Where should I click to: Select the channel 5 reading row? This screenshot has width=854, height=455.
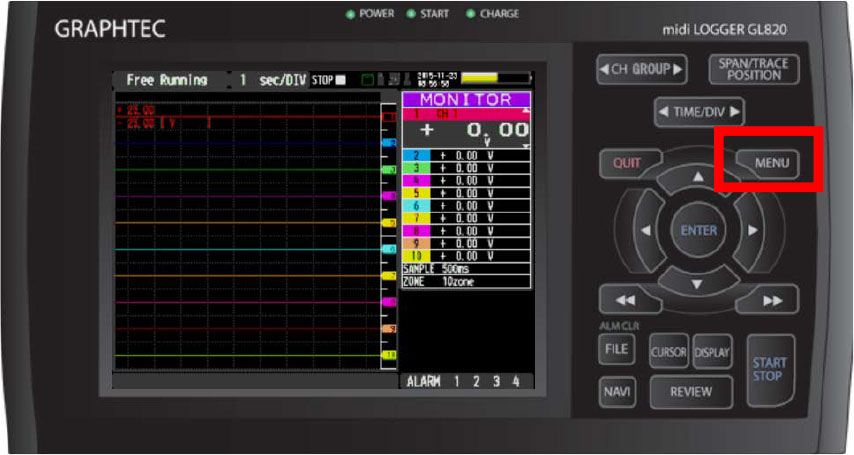[x=466, y=193]
